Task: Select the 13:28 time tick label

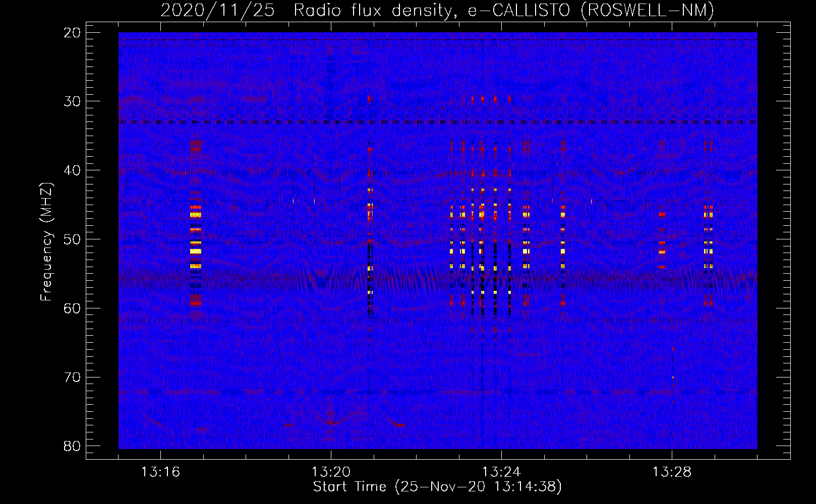Action: point(672,472)
